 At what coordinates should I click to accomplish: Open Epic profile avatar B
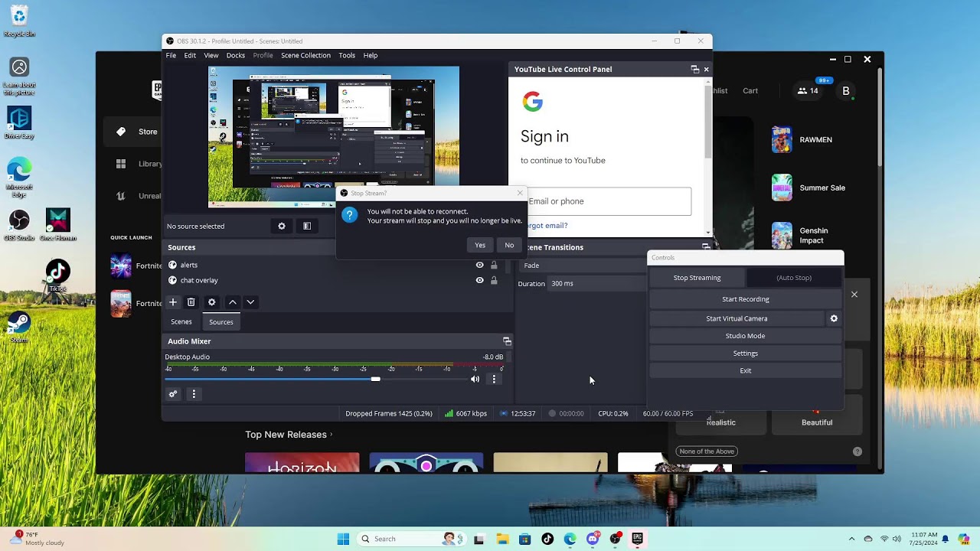pyautogui.click(x=846, y=90)
